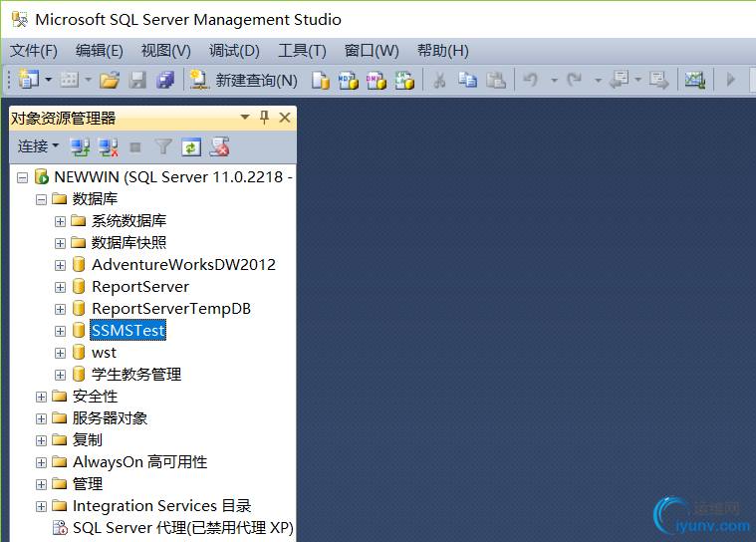Image resolution: width=756 pixels, height=542 pixels.
Task: Open the New Project icon's dropdown arrow
Action: pyautogui.click(x=48, y=79)
